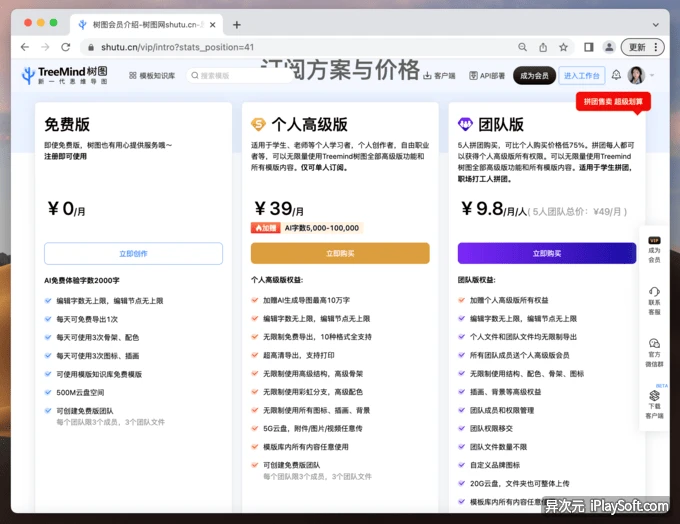Click the share icon in address bar
Viewport: 680px width, 524px height.
(543, 47)
